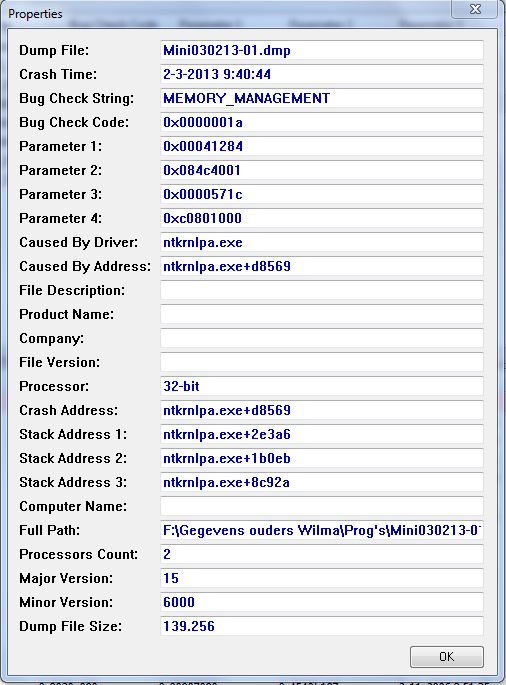Focus the Dump File Size field

pyautogui.click(x=322, y=626)
